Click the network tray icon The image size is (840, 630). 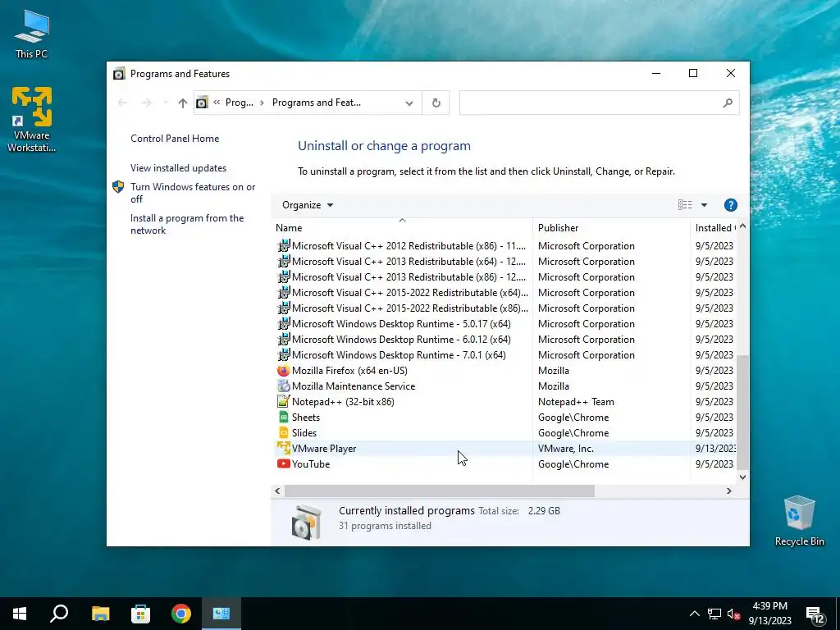[714, 614]
